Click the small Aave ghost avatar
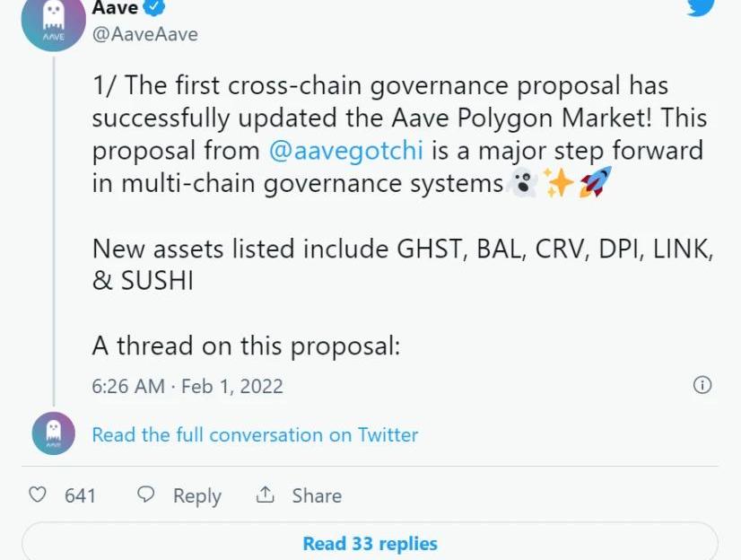 pos(54,433)
